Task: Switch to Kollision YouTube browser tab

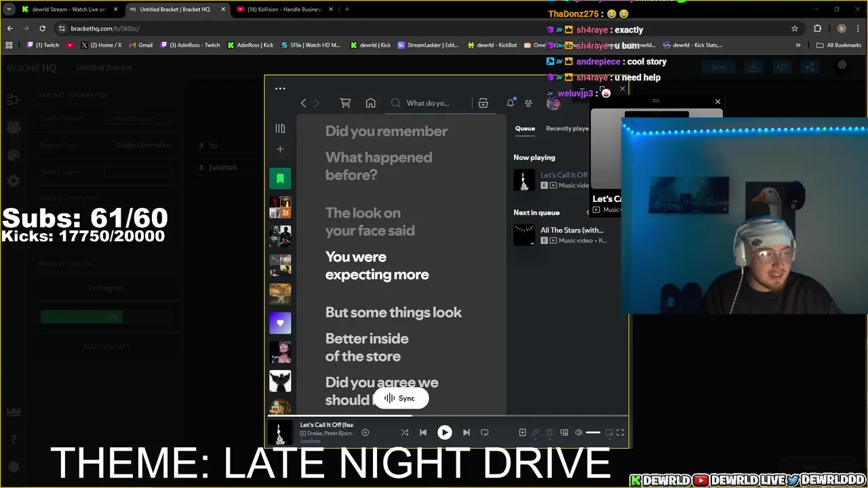Action: pos(285,9)
